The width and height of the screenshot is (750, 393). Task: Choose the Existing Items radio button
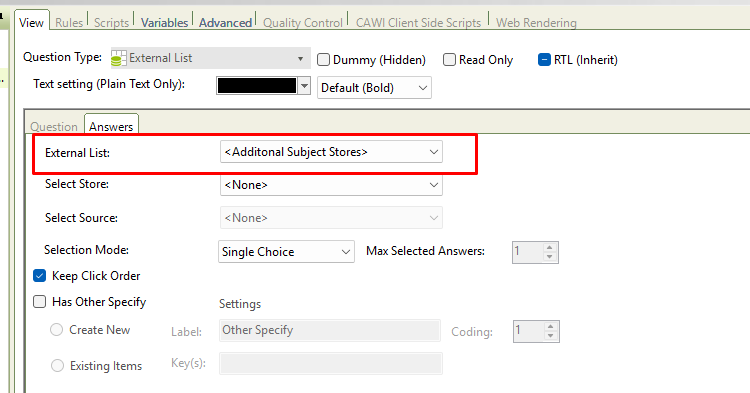click(57, 366)
